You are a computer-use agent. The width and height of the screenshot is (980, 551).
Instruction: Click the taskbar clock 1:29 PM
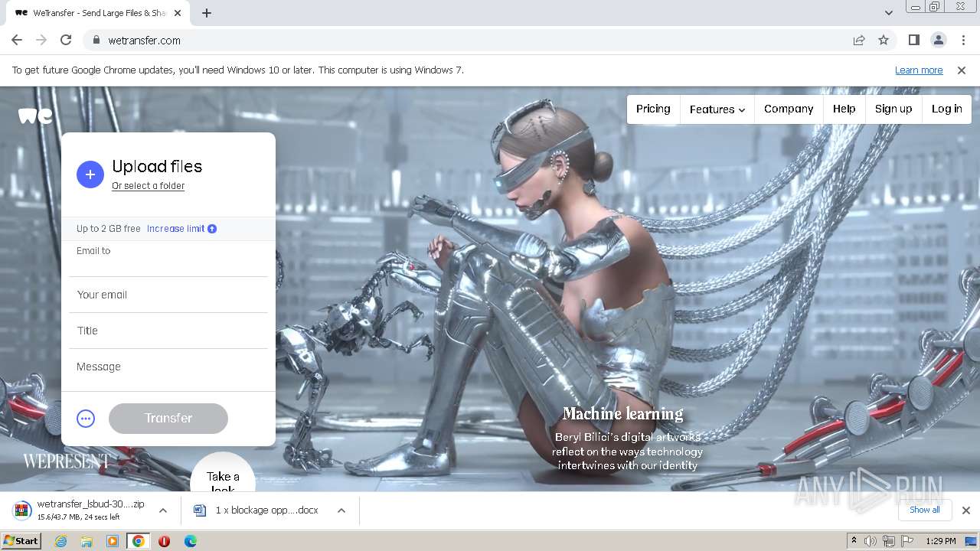(x=941, y=541)
